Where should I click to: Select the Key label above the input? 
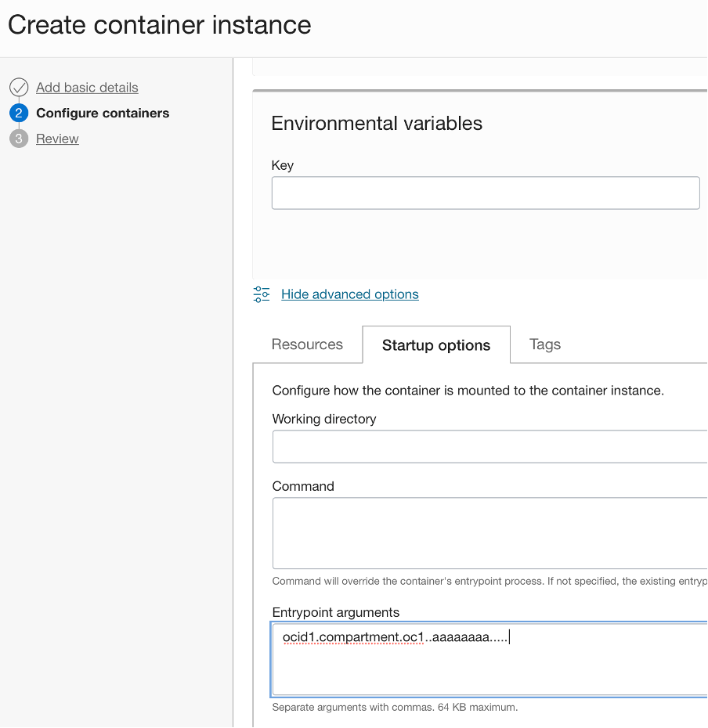[x=283, y=165]
